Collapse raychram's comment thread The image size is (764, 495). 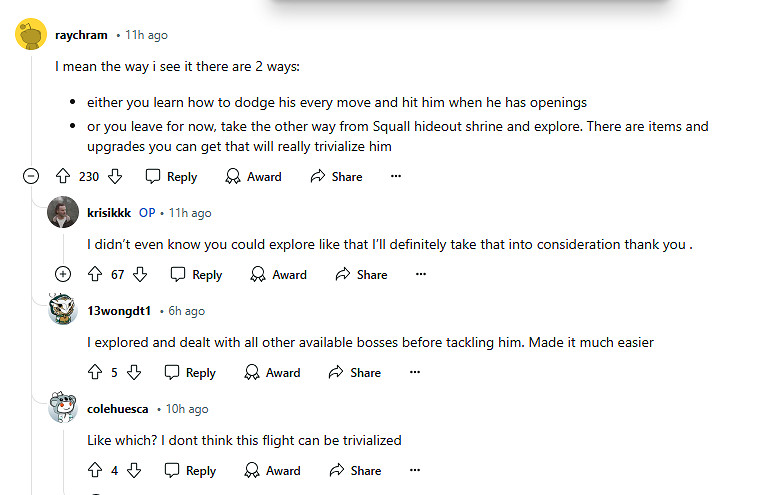click(31, 176)
